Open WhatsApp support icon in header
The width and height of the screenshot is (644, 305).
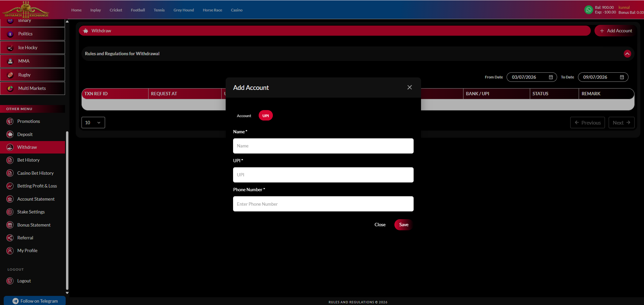[x=588, y=10]
